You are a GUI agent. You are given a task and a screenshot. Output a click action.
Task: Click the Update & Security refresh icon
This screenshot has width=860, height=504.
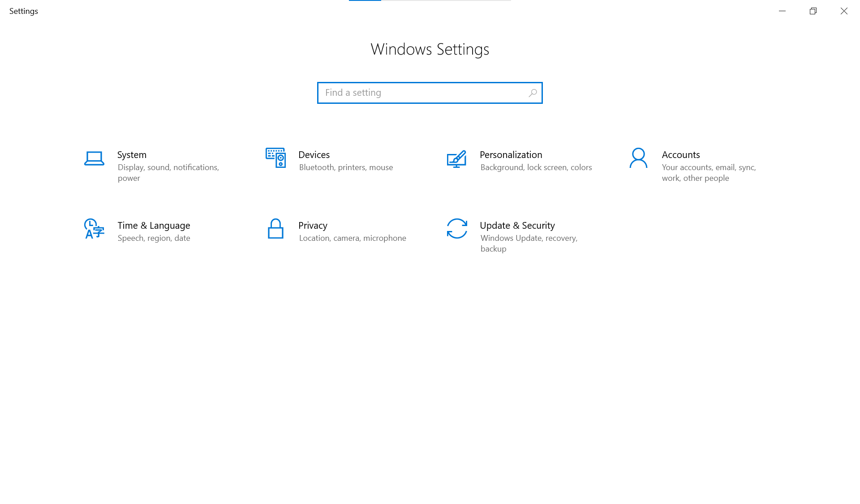457,229
